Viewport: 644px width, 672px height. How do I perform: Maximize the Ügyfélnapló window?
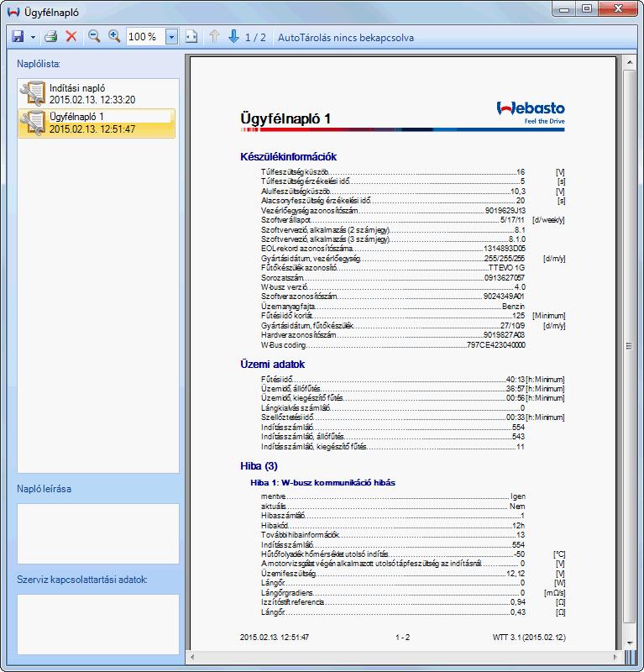(x=587, y=9)
